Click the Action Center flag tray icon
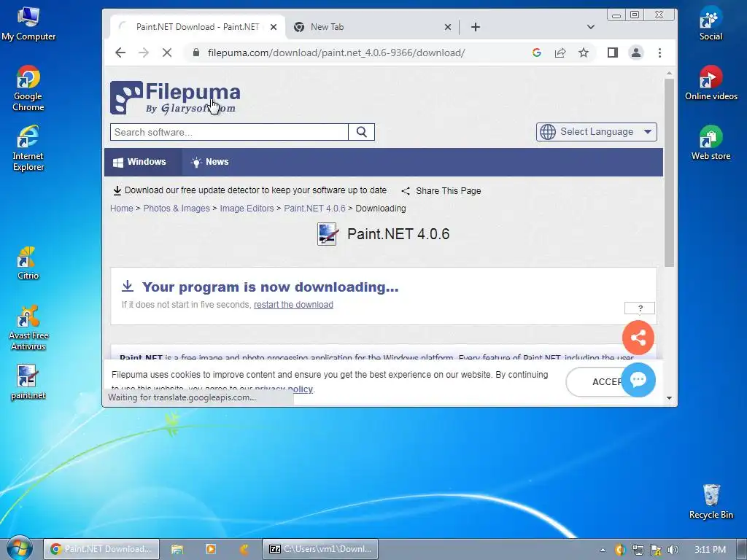The height and width of the screenshot is (560, 747). pyautogui.click(x=656, y=550)
